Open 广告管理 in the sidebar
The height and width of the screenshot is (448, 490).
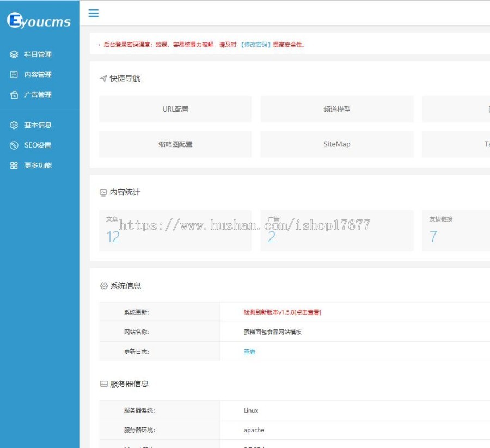[x=38, y=95]
